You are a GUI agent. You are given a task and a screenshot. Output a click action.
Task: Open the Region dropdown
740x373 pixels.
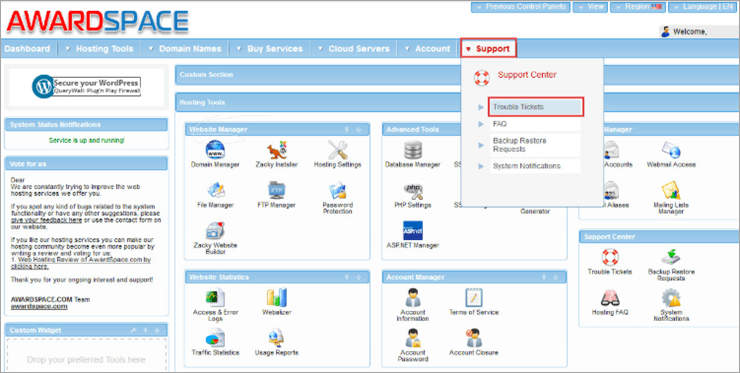tap(638, 7)
